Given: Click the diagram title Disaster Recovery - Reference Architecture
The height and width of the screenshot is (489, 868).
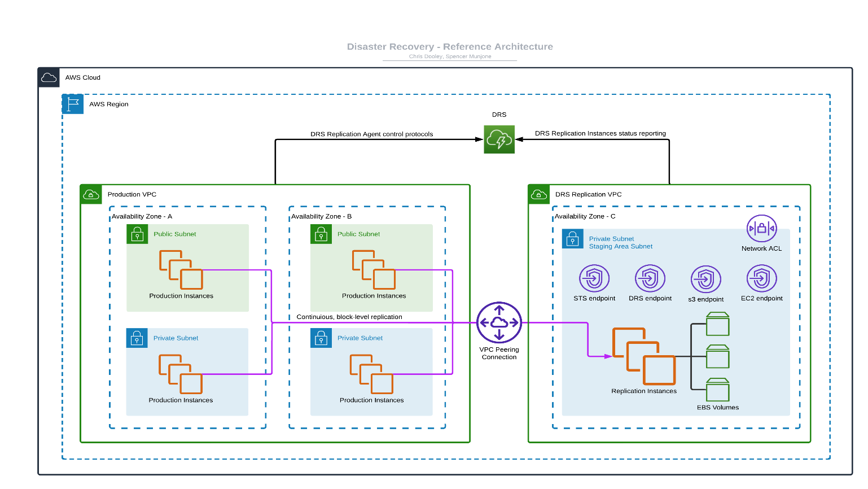Looking at the screenshot, I should [x=450, y=47].
